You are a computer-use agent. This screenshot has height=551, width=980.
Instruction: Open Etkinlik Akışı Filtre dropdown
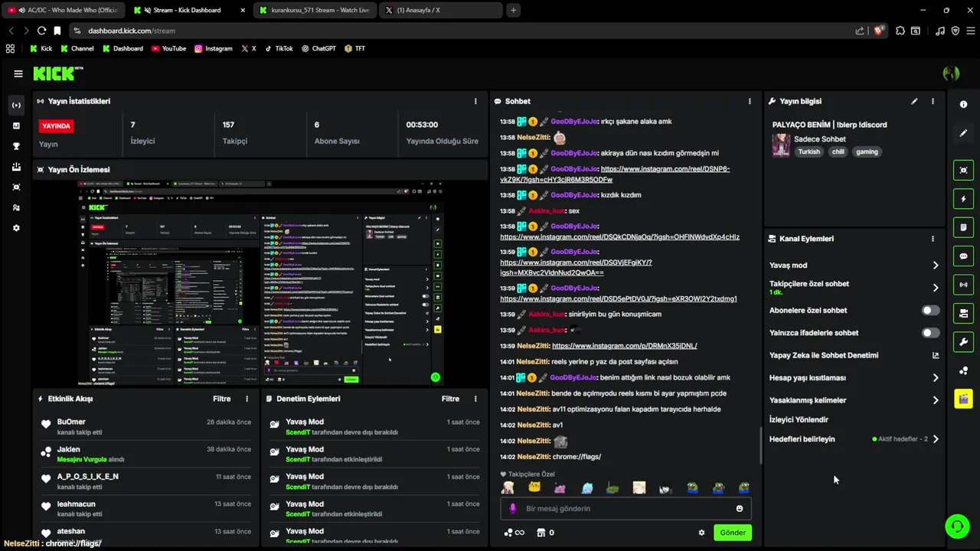[x=221, y=399]
